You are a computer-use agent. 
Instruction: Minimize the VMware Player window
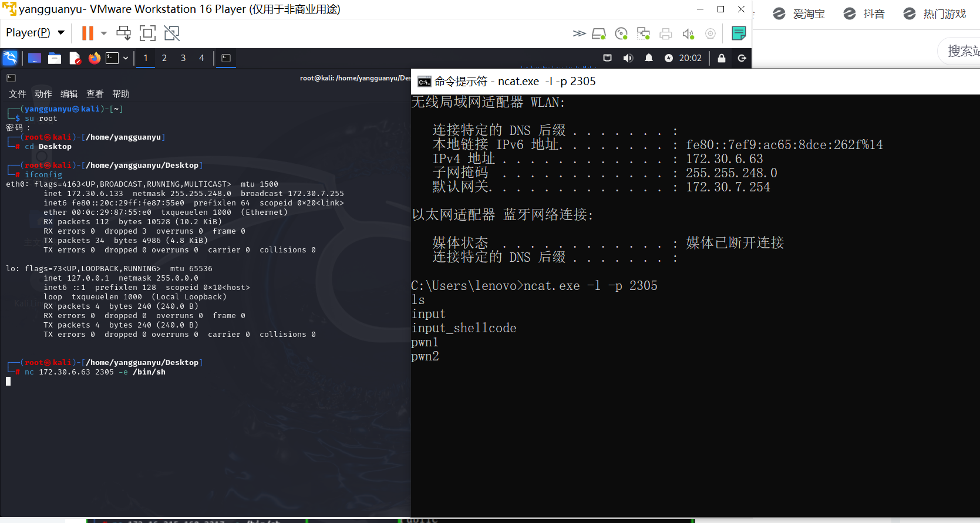701,9
